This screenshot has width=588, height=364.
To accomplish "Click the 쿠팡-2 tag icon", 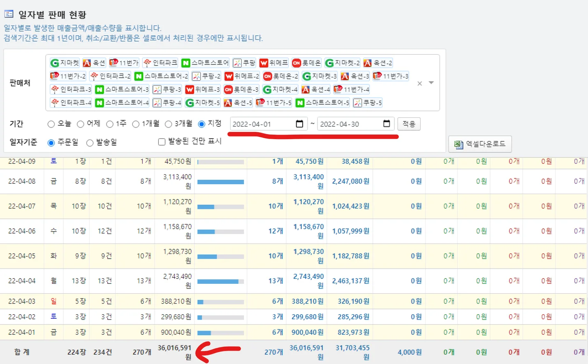I will pyautogui.click(x=196, y=76).
